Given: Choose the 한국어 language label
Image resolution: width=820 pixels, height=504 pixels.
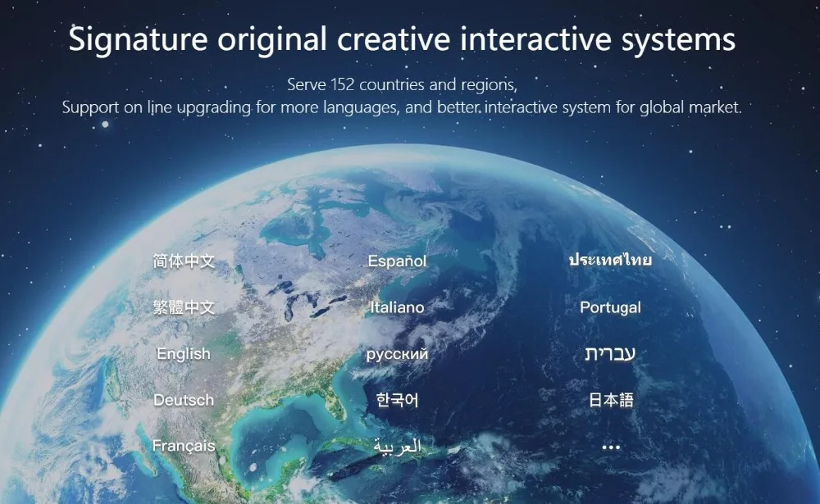Looking at the screenshot, I should click(397, 400).
